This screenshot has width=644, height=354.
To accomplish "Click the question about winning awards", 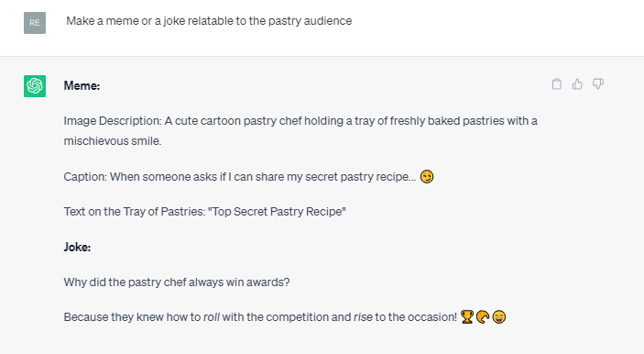I will [177, 282].
